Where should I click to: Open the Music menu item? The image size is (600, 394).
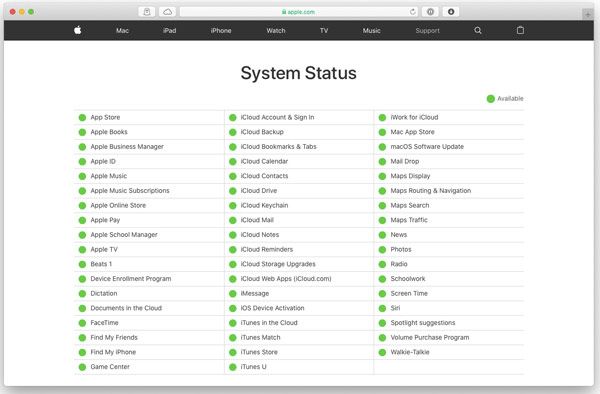372,31
